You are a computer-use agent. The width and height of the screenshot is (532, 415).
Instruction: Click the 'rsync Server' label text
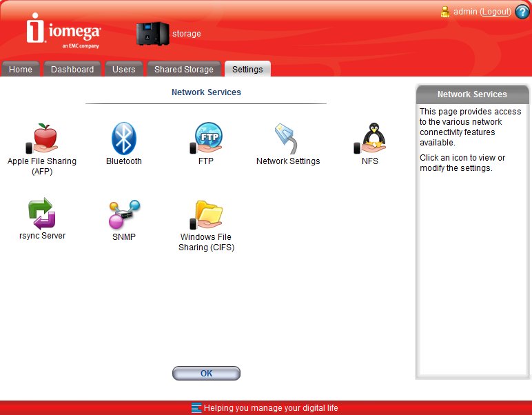coord(43,236)
